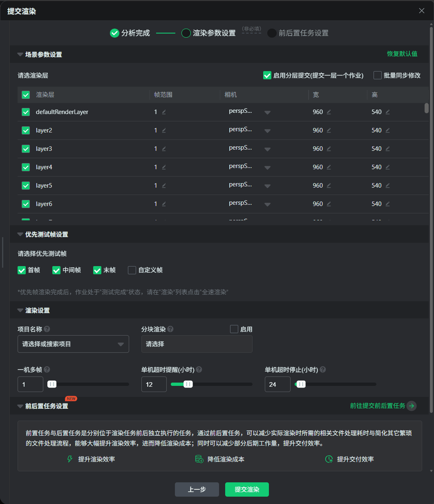The height and width of the screenshot is (504, 434).
Task: Click help icon next to 分块渲染
Action: (170, 329)
